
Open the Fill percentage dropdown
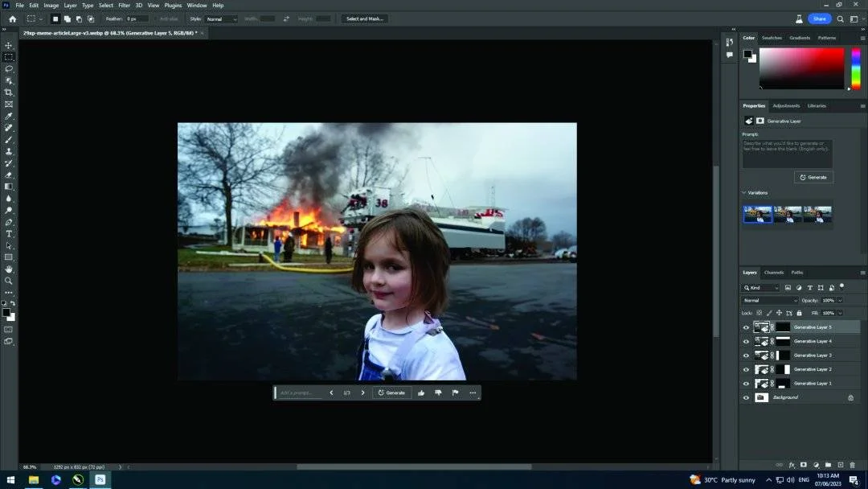[x=840, y=313]
